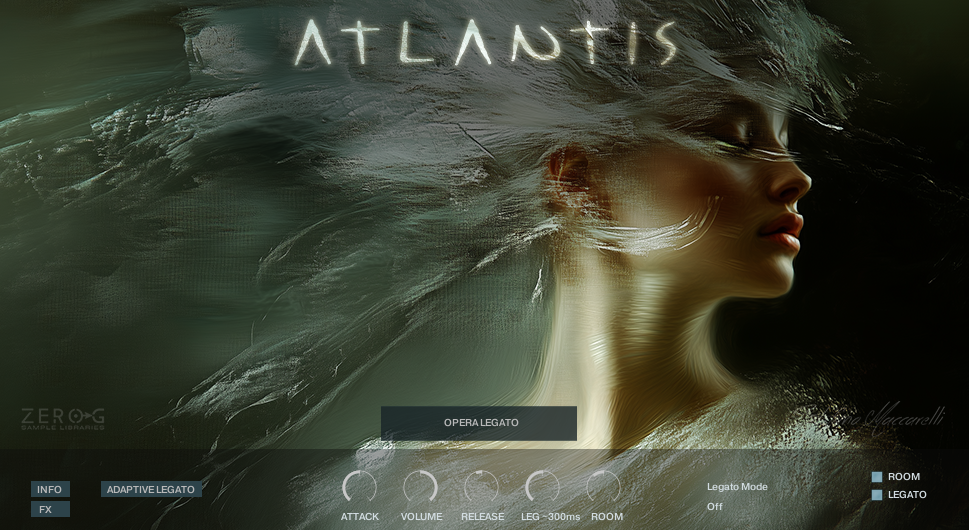Open the INFO panel
Screen dimensions: 969x530
coord(50,489)
